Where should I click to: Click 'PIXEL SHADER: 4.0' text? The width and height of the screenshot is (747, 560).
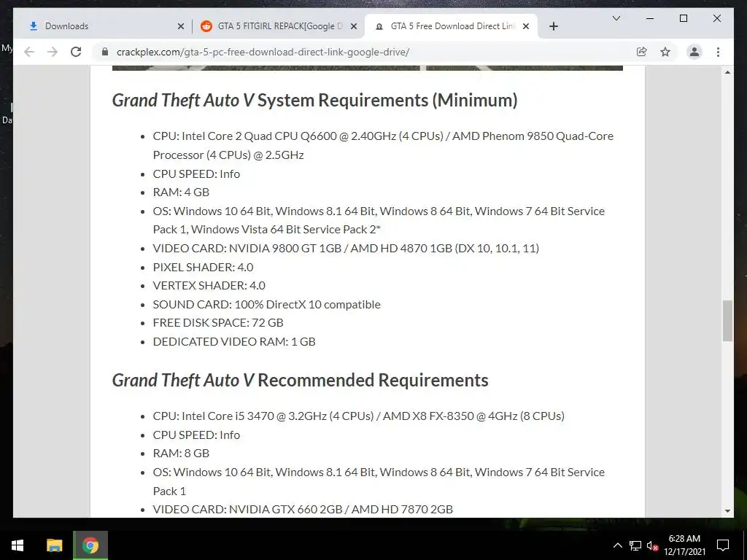(203, 267)
